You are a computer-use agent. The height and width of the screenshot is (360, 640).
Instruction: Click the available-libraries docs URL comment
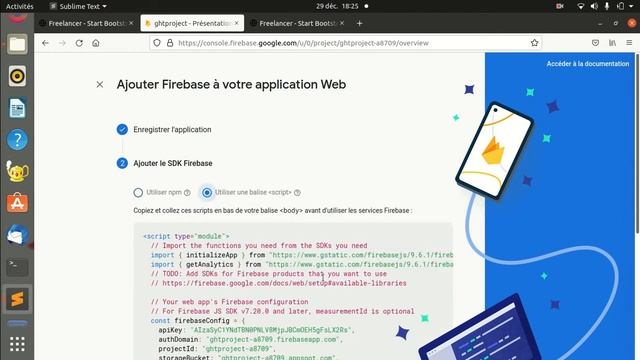(x=279, y=283)
